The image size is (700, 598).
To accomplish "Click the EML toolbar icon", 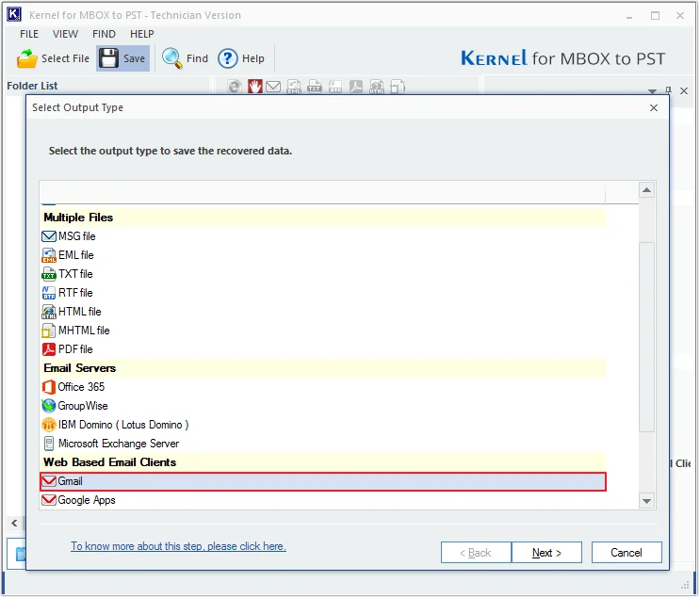I will pos(294,87).
